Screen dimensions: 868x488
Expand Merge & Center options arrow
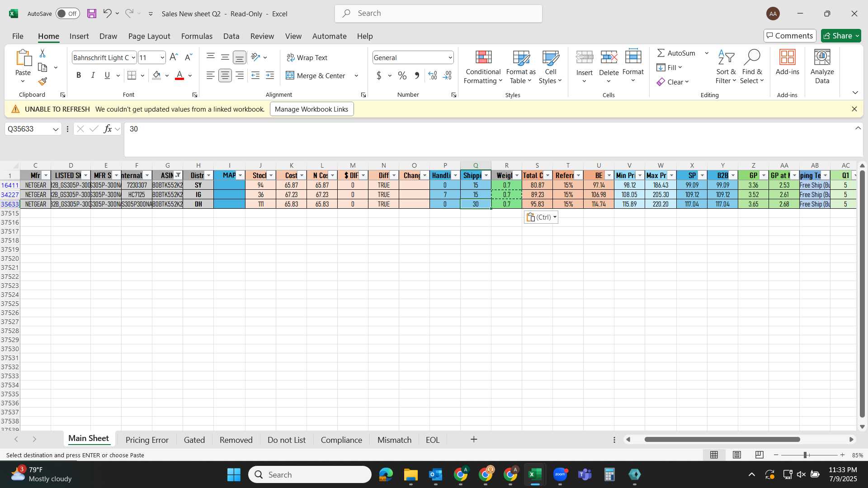coord(356,75)
